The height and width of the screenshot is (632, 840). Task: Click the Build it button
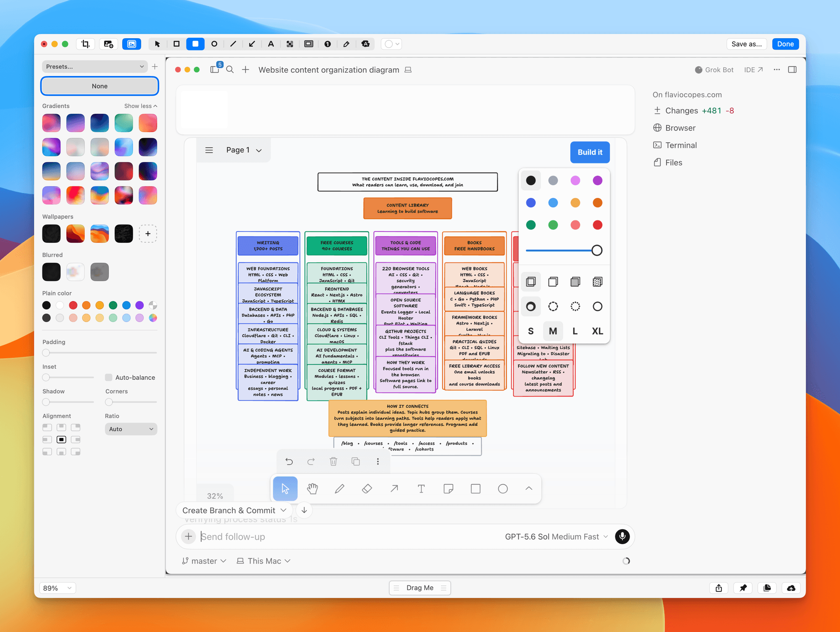590,152
